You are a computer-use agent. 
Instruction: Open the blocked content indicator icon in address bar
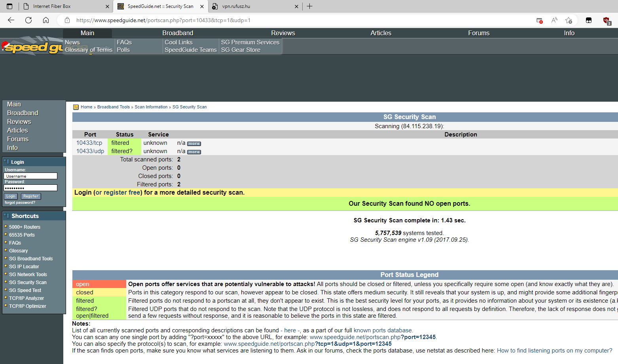pos(539,20)
